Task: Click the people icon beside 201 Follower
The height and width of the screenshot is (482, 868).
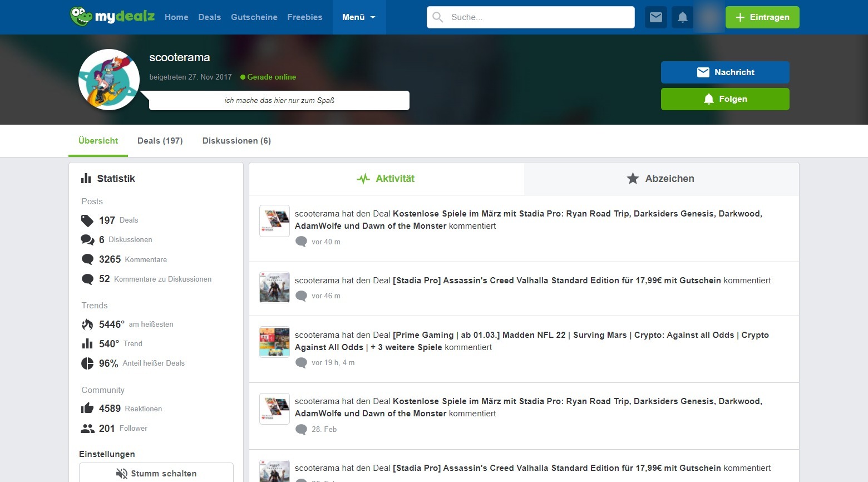Action: point(87,429)
